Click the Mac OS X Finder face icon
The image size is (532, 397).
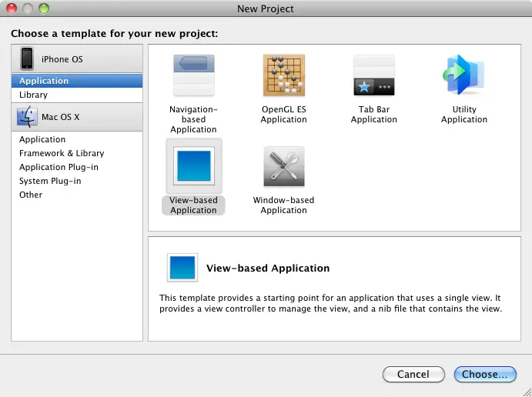coord(27,117)
